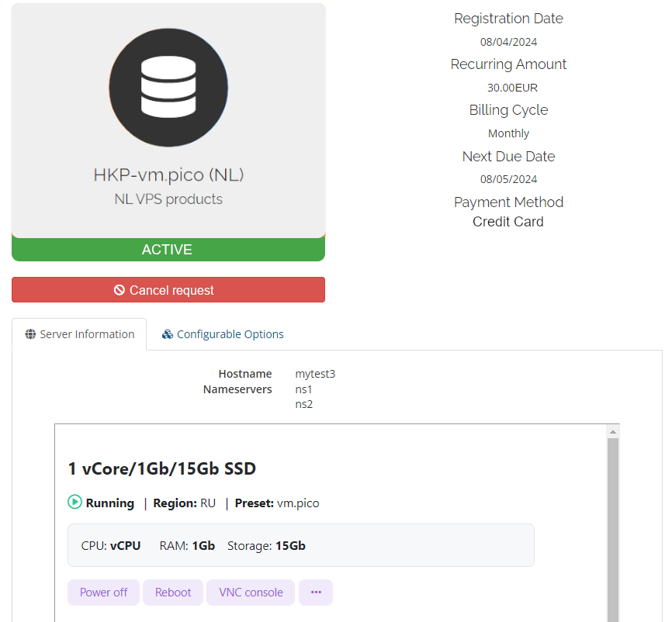Reboot the virtual server
Screen dimensions: 672x622
(173, 593)
